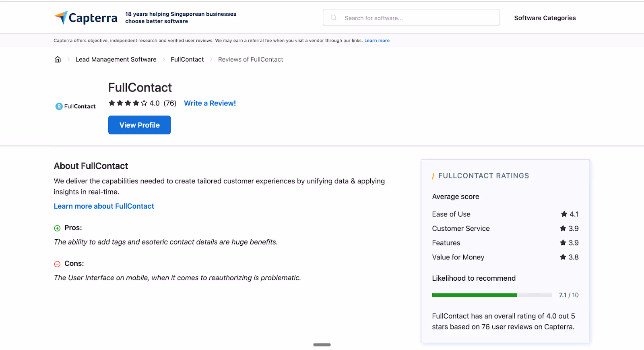Screen dimensions: 644x350
Task: Click the star rating next to 4.0
Action: coord(128,103)
